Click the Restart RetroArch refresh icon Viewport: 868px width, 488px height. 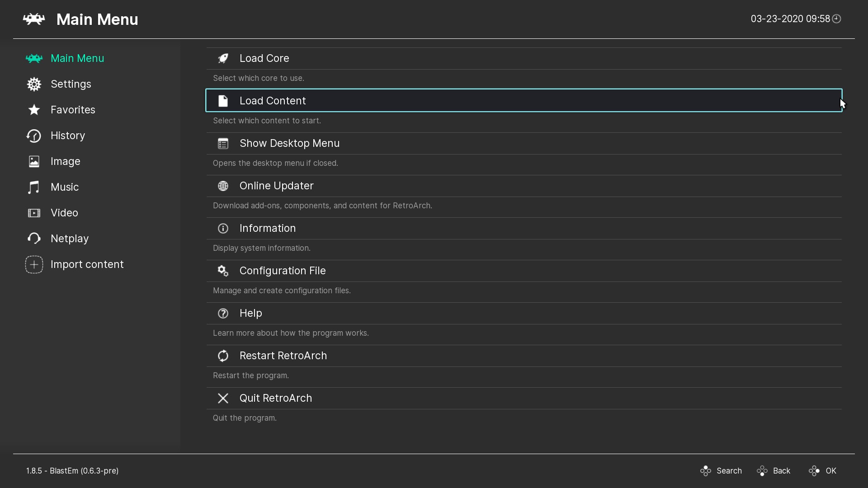click(223, 356)
